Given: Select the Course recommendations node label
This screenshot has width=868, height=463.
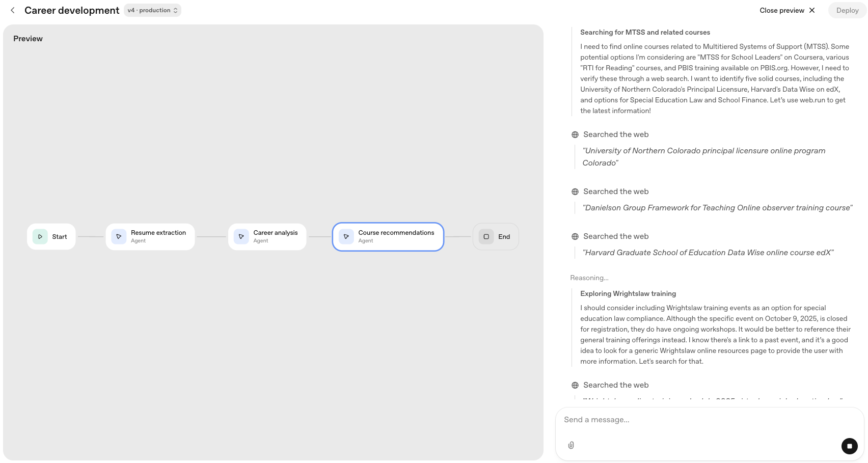Looking at the screenshot, I should pos(396,233).
